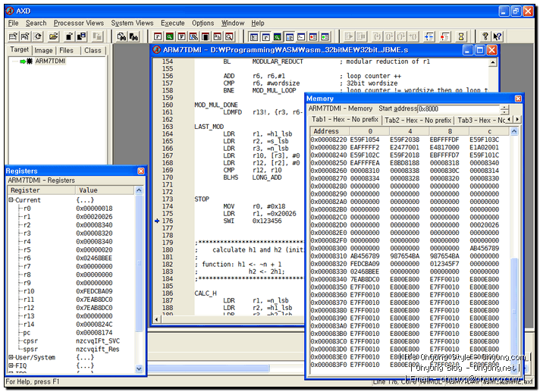Open the Processor Views menu
The image size is (540, 392).
tap(79, 23)
